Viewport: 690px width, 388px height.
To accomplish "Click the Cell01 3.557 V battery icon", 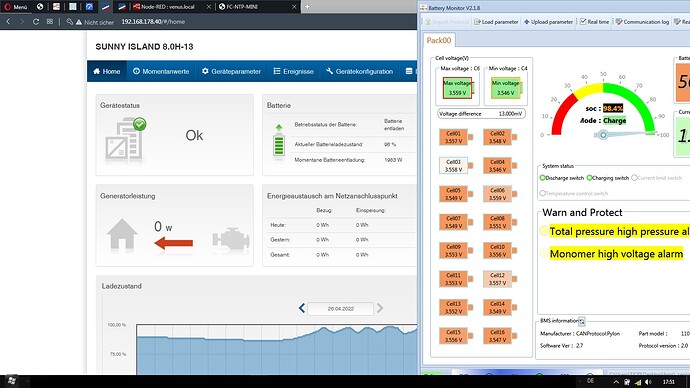I will pyautogui.click(x=456, y=137).
